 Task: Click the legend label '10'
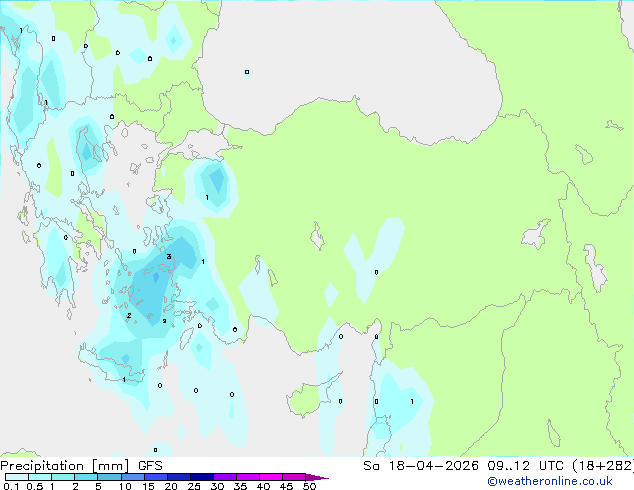[125, 486]
